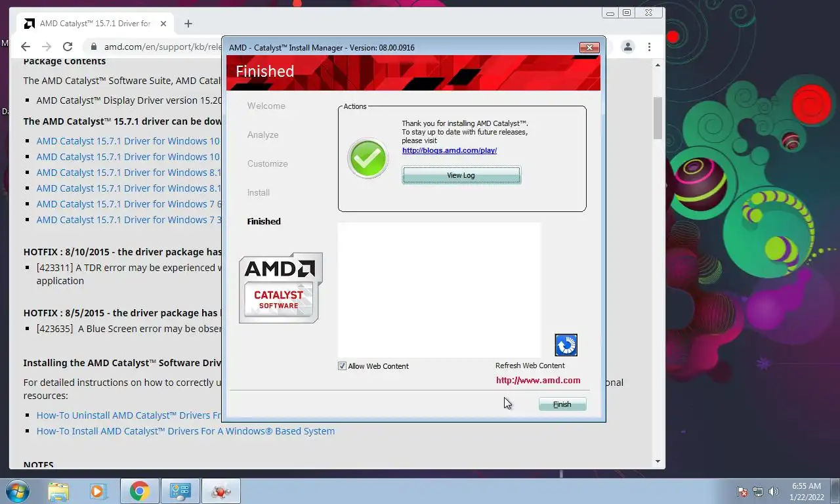Select the Install step in installer sidebar
Viewport: 840px width, 504px height.
click(259, 192)
